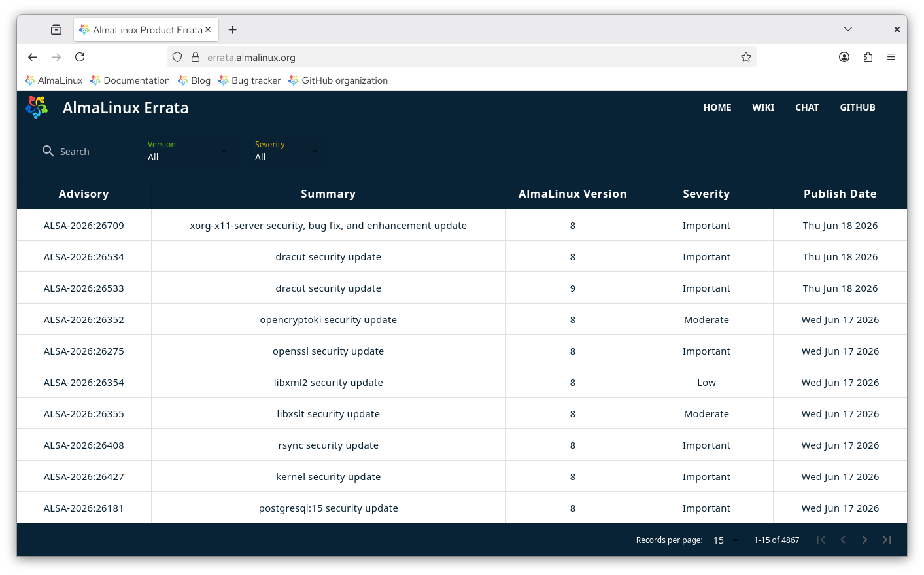The height and width of the screenshot is (575, 924).
Task: Open advisory ALSA-2026:26275
Action: click(x=84, y=351)
